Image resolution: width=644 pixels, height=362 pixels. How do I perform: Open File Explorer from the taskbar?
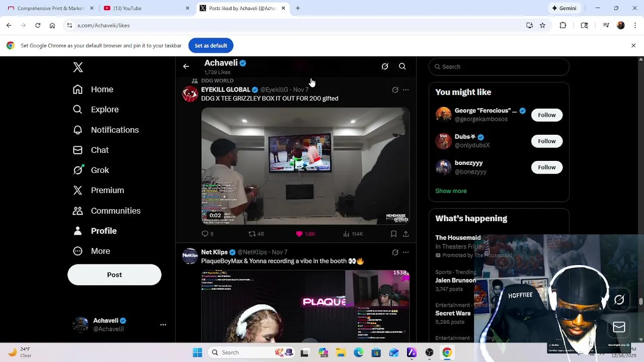340,352
